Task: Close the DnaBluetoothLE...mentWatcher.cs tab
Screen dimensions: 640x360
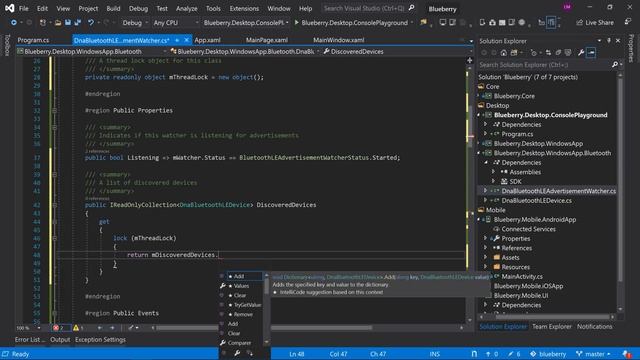Action: [x=187, y=40]
